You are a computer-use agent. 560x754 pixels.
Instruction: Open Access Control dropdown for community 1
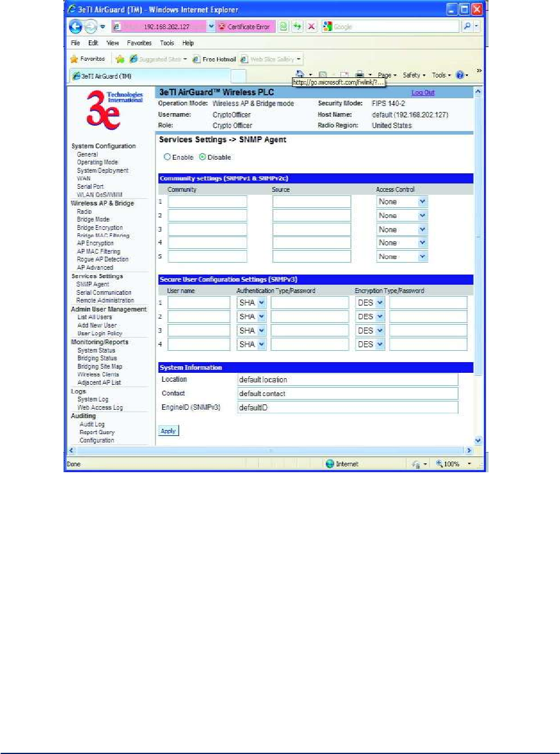click(x=402, y=201)
